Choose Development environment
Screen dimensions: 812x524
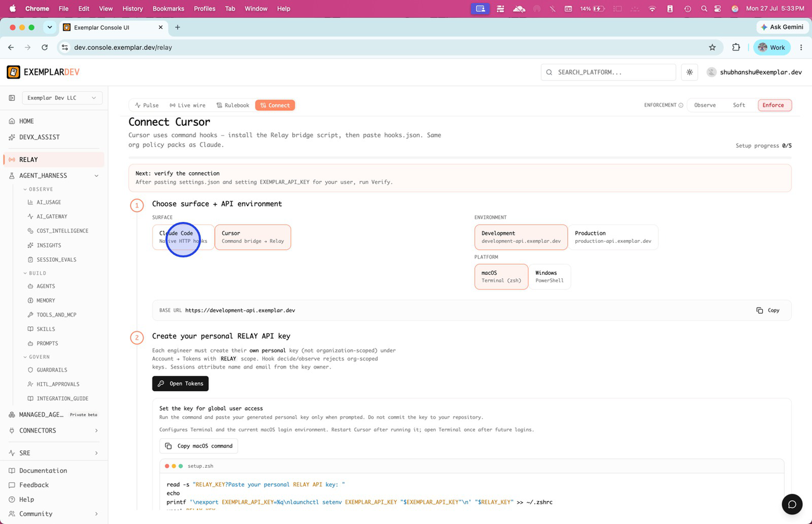tap(521, 237)
